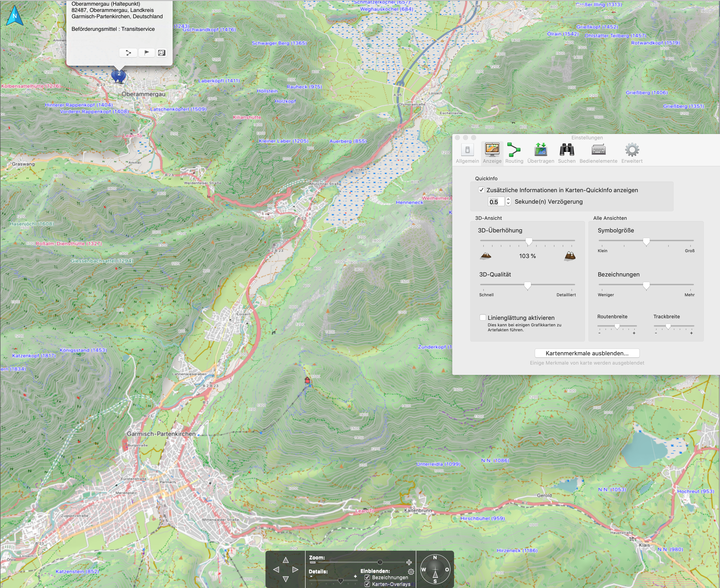Click Kartenmerkmale ausblenden button

[x=587, y=353]
